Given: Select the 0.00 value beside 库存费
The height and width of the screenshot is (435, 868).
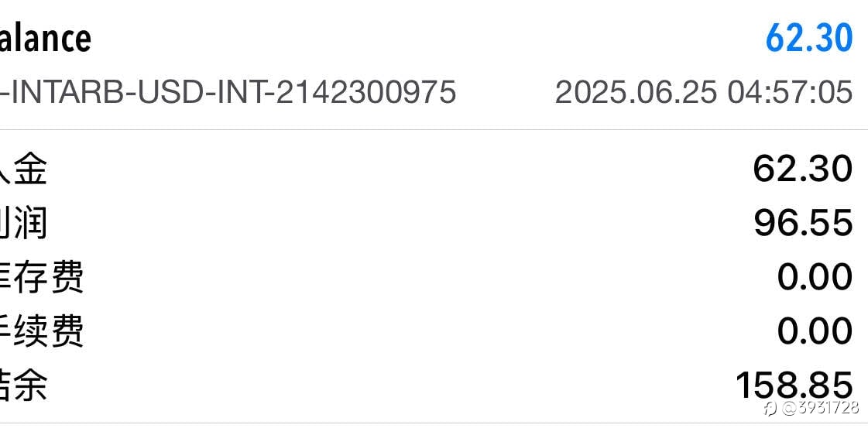Looking at the screenshot, I should tap(815, 277).
